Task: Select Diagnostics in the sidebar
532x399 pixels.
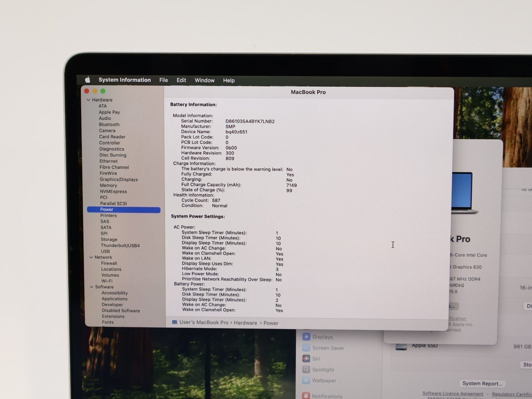Action: [112, 149]
